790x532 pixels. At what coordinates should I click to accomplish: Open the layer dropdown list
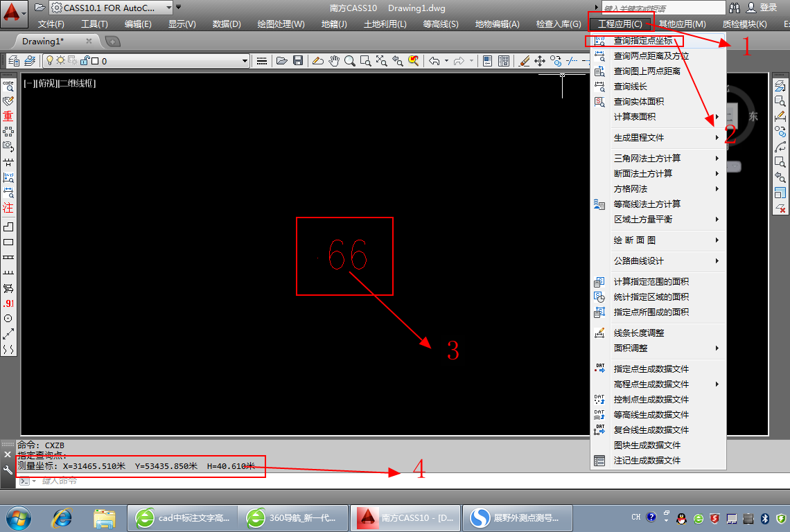pyautogui.click(x=245, y=61)
